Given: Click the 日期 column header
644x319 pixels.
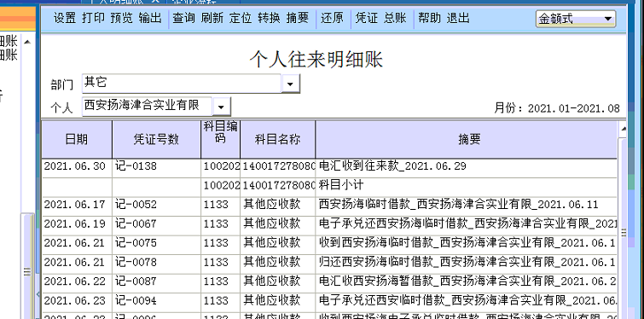Looking at the screenshot, I should (77, 140).
